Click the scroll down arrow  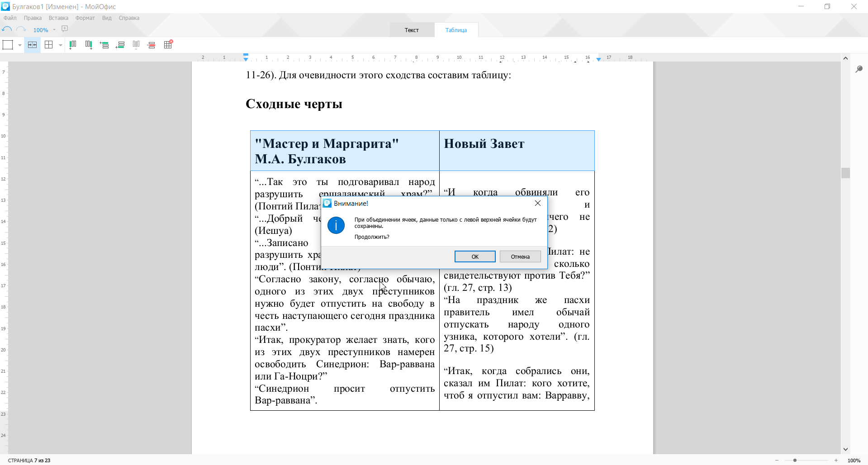click(845, 449)
